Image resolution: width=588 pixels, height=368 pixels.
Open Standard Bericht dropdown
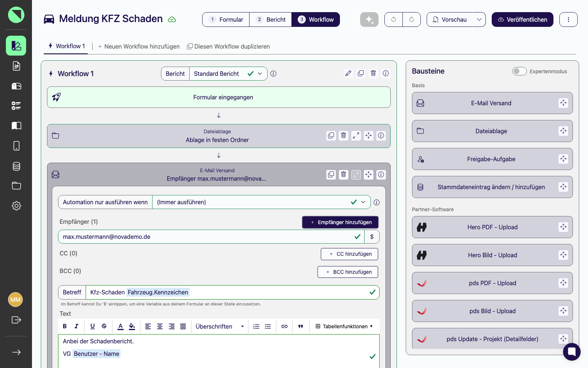[228, 74]
